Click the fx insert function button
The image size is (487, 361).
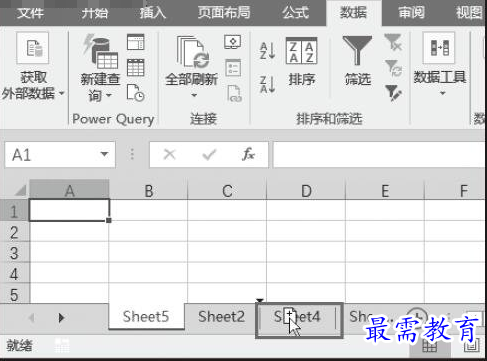click(x=249, y=154)
